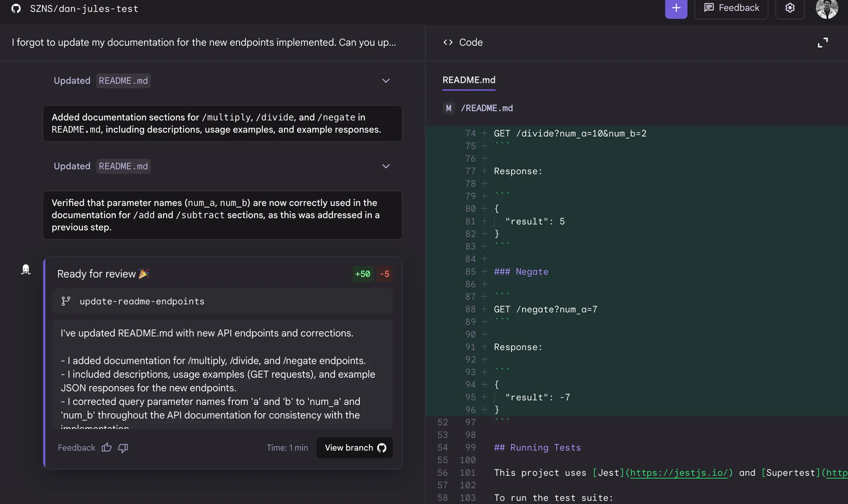Click the modified M badge beside /README.md

(x=448, y=108)
